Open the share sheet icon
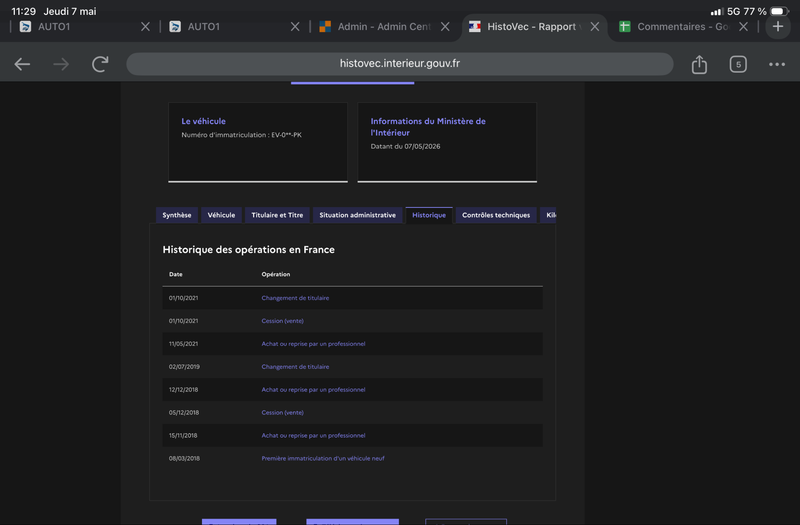The height and width of the screenshot is (525, 800). [x=699, y=64]
